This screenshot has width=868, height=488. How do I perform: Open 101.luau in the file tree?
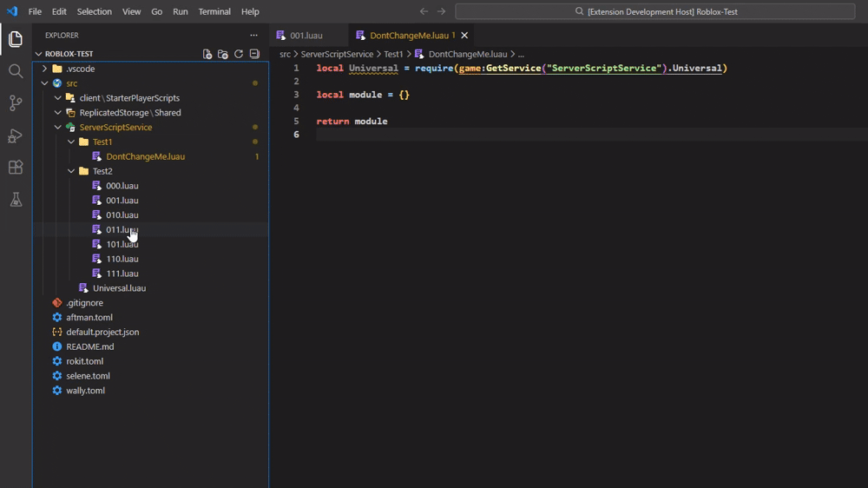coord(122,244)
